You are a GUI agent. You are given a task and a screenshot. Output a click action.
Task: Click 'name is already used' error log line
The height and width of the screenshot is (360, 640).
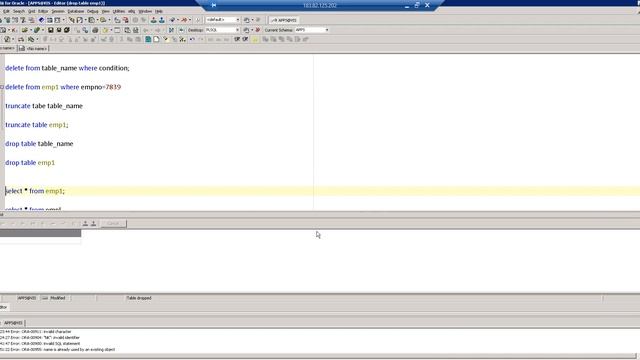(x=58, y=350)
